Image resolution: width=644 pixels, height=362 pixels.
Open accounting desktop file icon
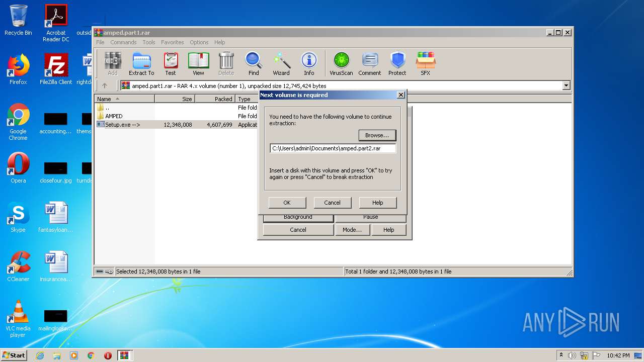pyautogui.click(x=56, y=124)
